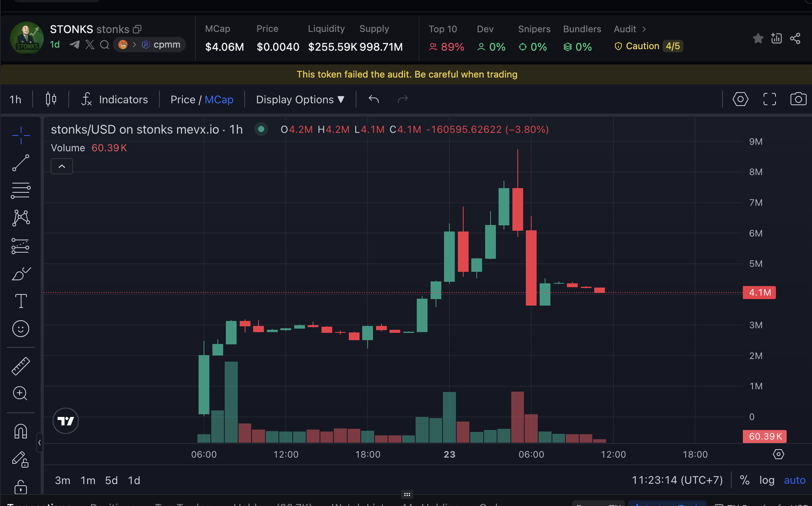The height and width of the screenshot is (506, 812).
Task: Click the market status green dot
Action: pyautogui.click(x=261, y=129)
